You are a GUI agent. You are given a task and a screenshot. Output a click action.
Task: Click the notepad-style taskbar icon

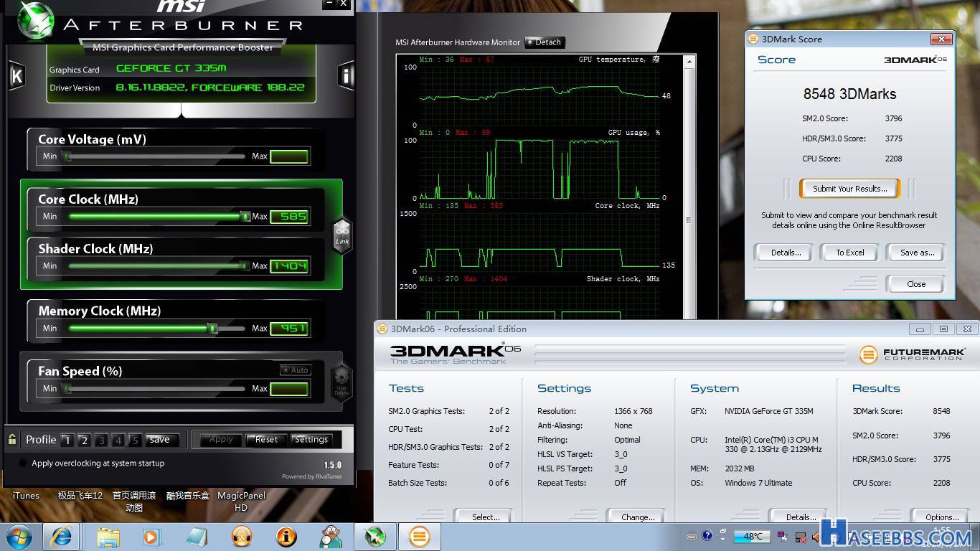click(196, 537)
